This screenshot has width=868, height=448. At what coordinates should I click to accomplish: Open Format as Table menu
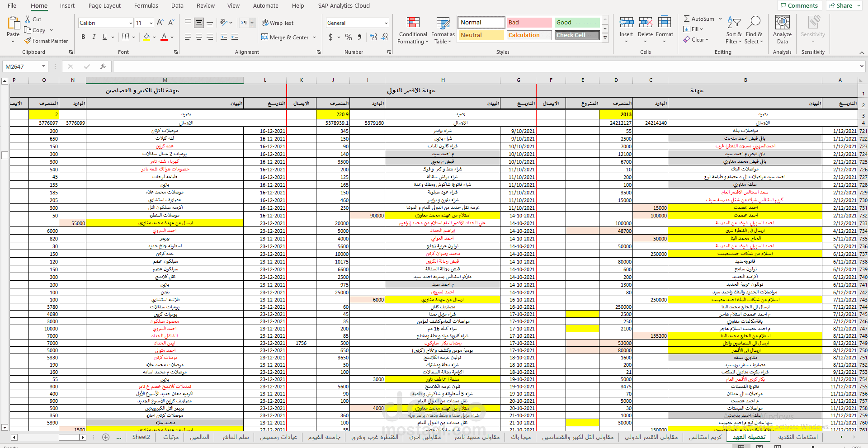[x=443, y=30]
